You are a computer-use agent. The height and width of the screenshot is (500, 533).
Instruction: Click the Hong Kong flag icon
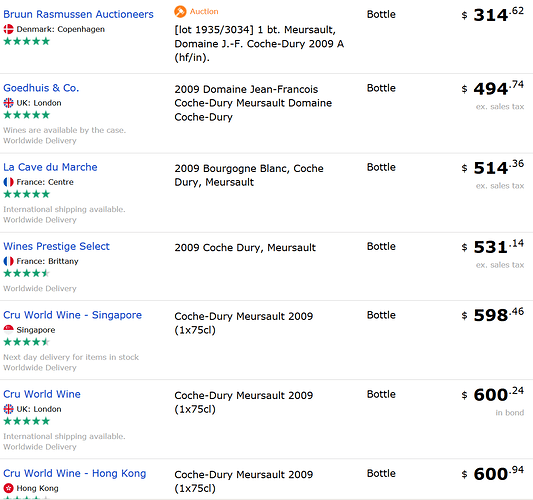tap(8, 488)
